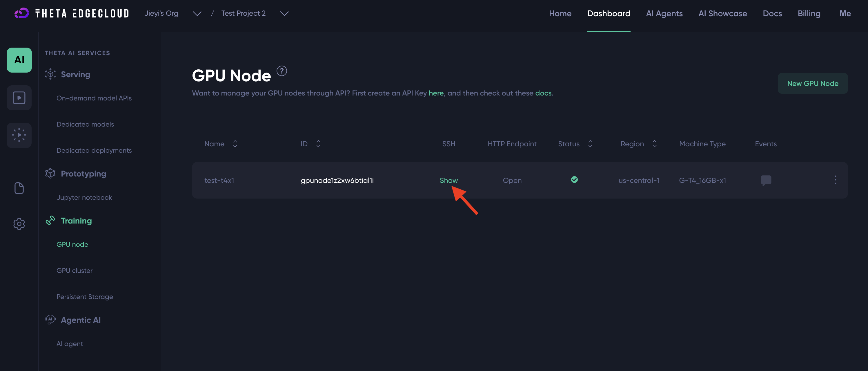The image size is (868, 371).
Task: Open AI Agents navigation tab
Action: pyautogui.click(x=664, y=13)
